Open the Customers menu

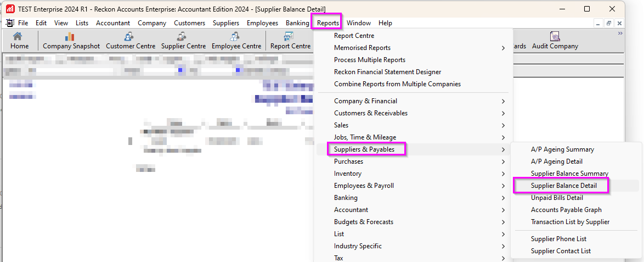pyautogui.click(x=189, y=23)
